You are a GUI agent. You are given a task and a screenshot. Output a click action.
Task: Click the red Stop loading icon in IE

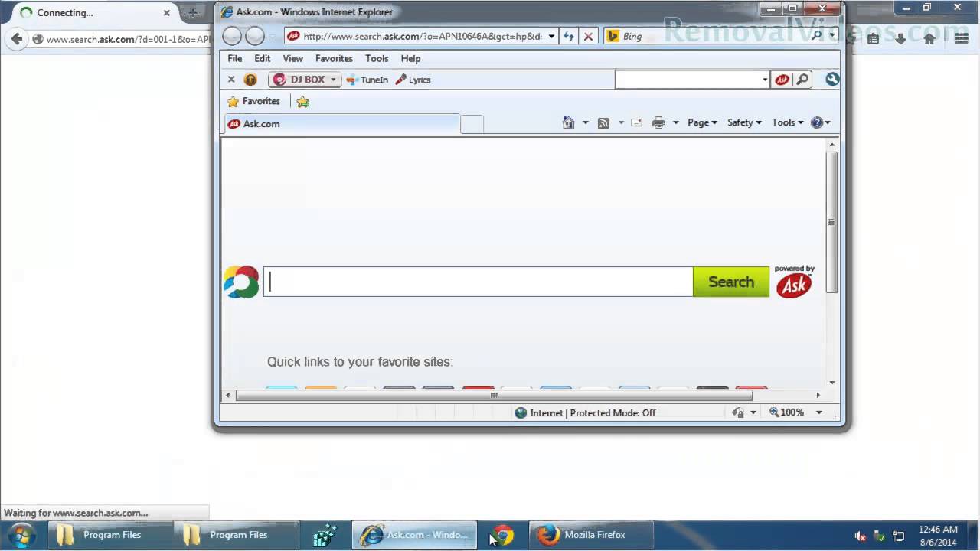point(588,36)
